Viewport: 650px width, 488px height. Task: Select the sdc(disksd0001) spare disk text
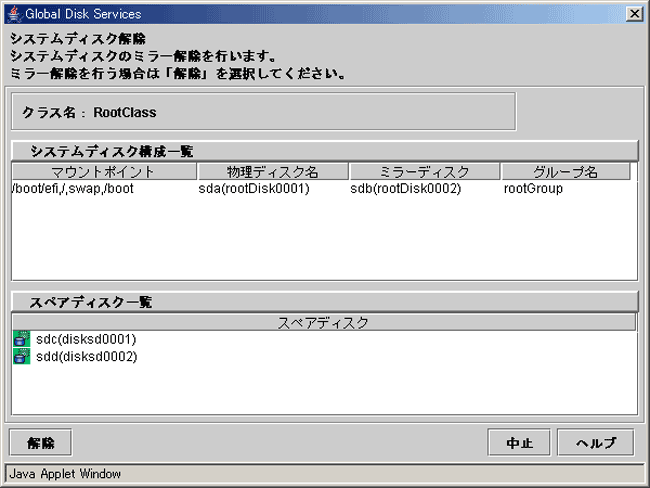(x=86, y=339)
